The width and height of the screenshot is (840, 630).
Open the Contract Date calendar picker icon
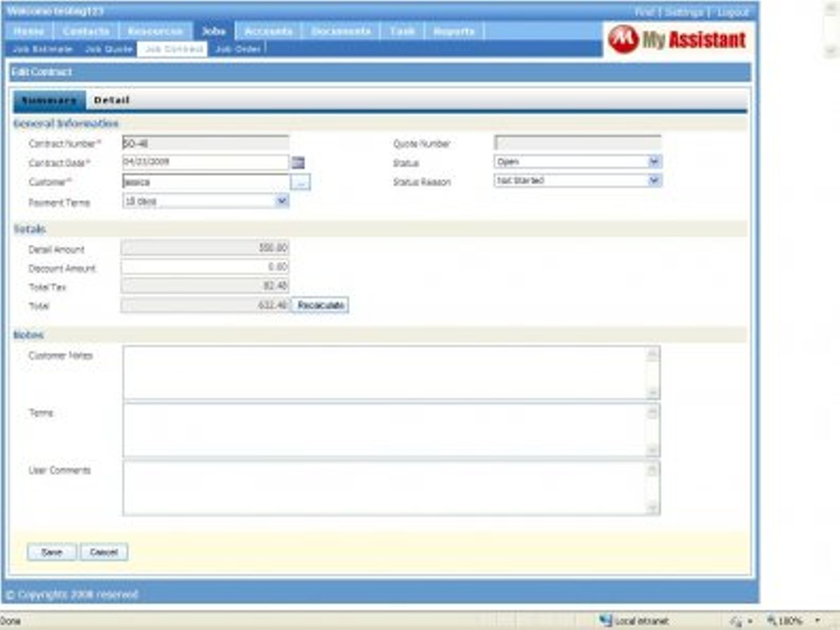(298, 163)
